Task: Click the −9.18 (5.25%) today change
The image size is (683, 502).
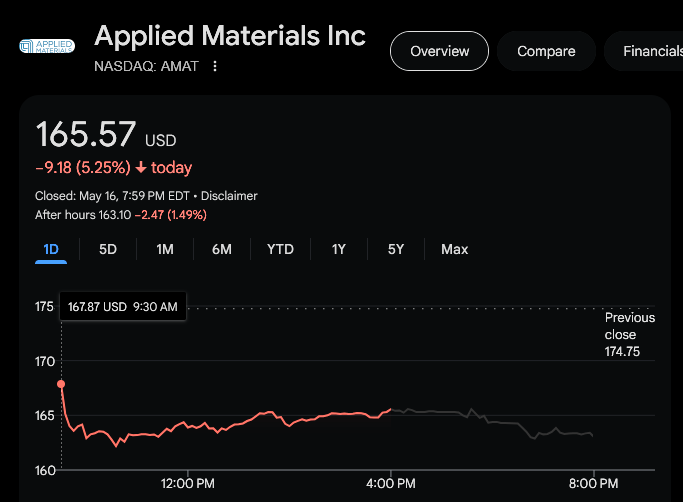Action: tap(113, 168)
